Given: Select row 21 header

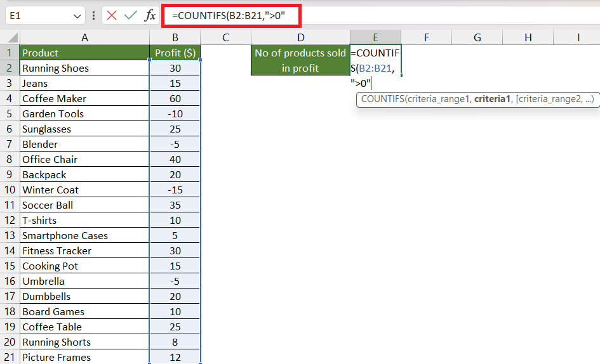Looking at the screenshot, I should pos(10,357).
